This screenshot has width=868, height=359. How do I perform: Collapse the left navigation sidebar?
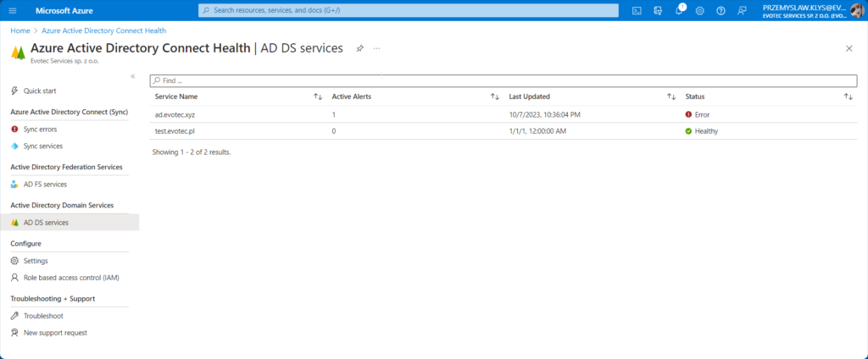tap(132, 76)
